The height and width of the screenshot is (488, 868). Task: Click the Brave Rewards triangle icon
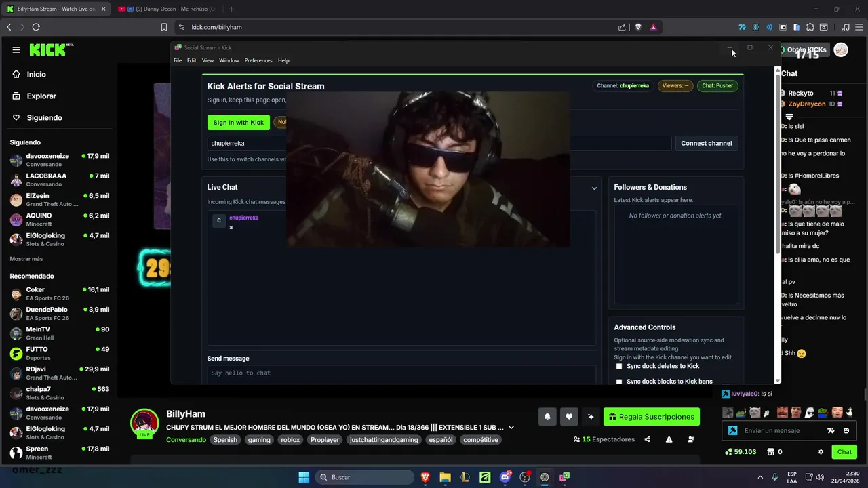click(x=653, y=27)
